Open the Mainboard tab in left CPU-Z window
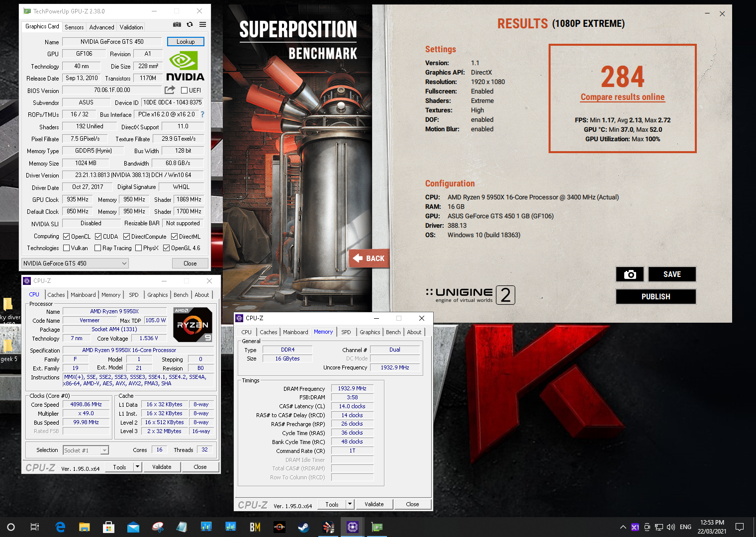The height and width of the screenshot is (537, 756). pos(83,295)
